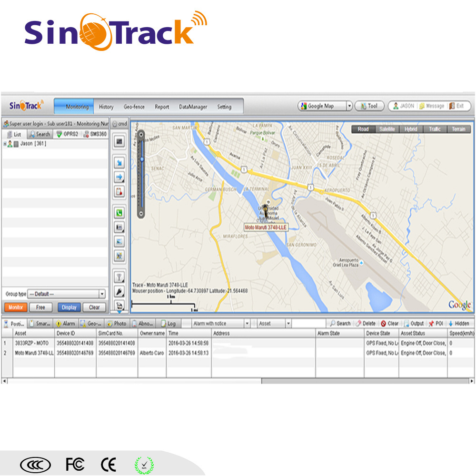The image size is (476, 476).
Task: Open the History tab
Action: 106,107
